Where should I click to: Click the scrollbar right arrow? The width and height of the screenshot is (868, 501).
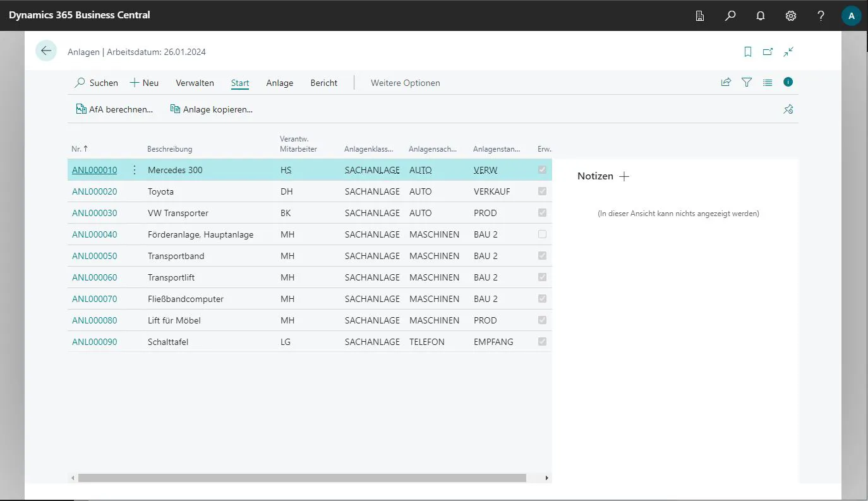[547, 478]
